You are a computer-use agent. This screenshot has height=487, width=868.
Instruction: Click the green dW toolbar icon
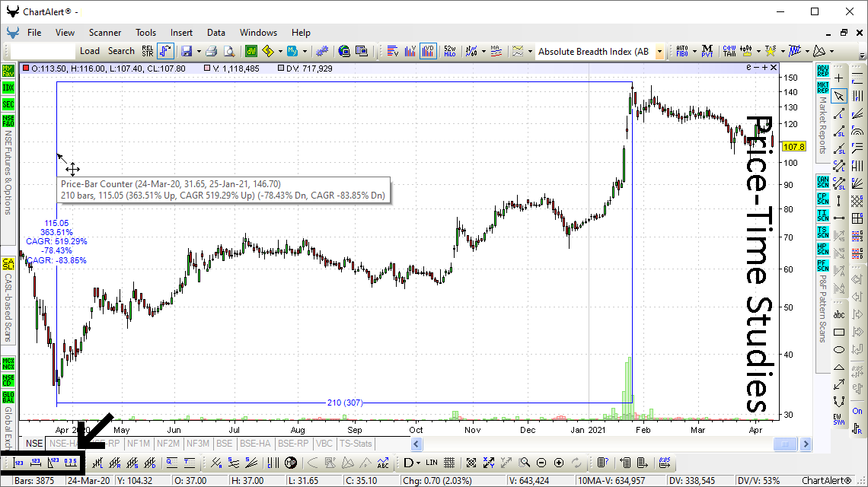point(251,52)
